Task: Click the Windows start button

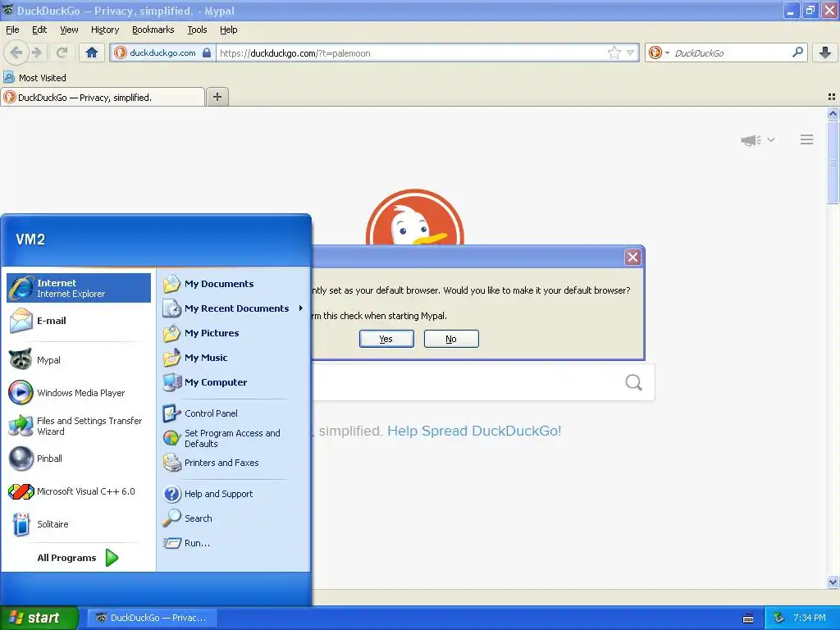Action: [x=39, y=618]
